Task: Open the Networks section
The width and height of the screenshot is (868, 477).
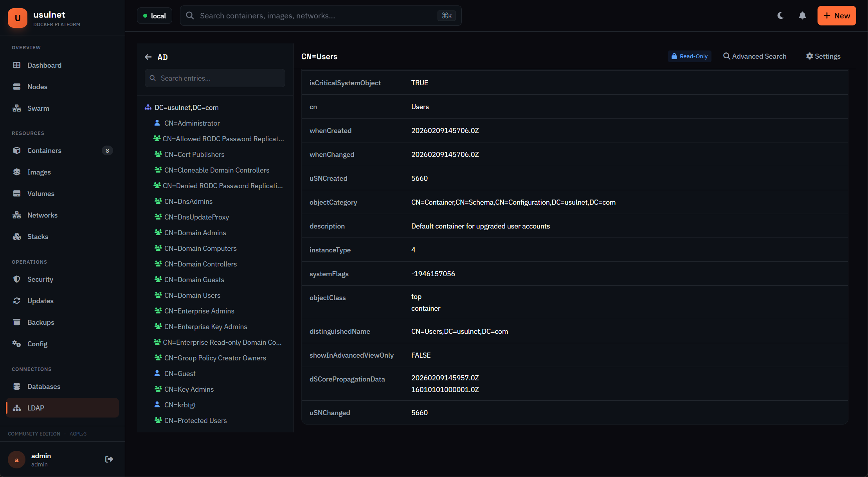Action: coord(42,215)
